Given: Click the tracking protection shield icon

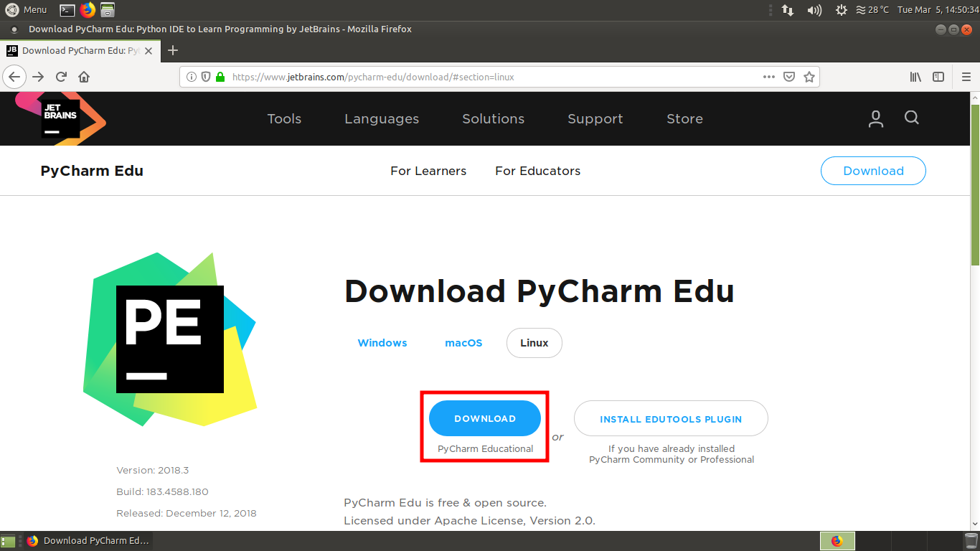Looking at the screenshot, I should (205, 77).
